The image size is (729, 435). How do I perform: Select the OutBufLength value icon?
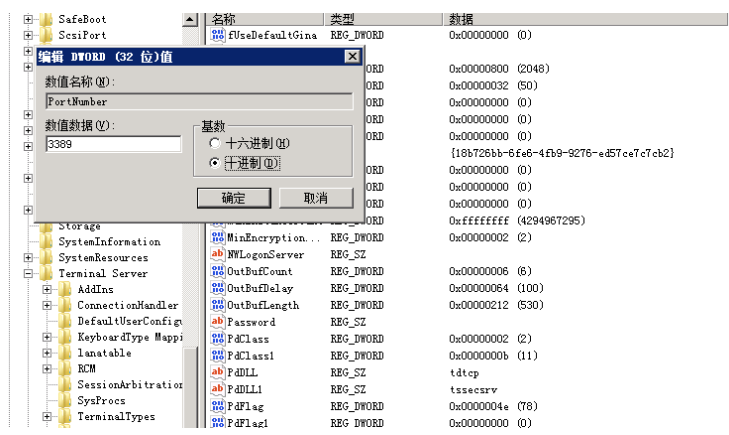(217, 305)
